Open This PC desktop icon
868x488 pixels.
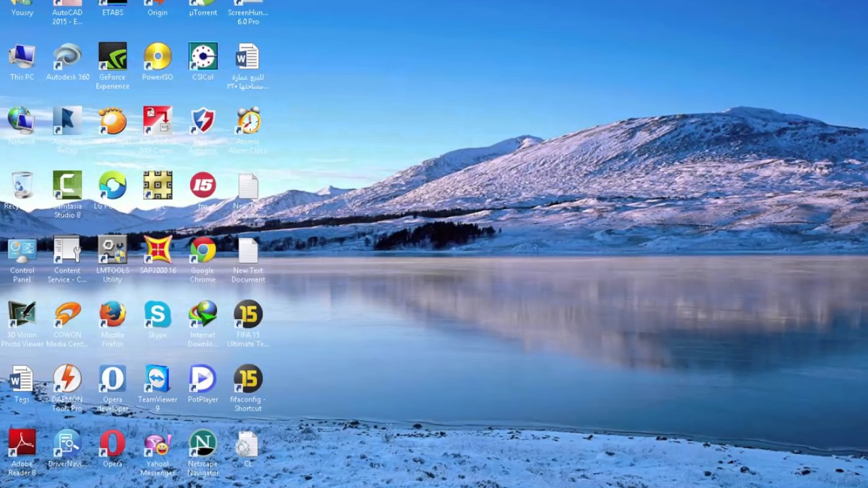pos(22,62)
